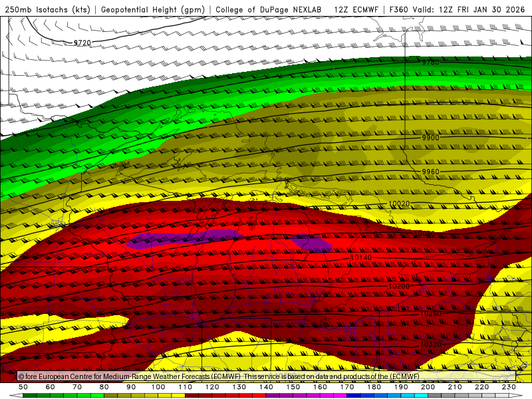Click the 'Valid: 12Z FRI JAN 30 2026' text
The height and width of the screenshot is (399, 532).
pyautogui.click(x=469, y=10)
